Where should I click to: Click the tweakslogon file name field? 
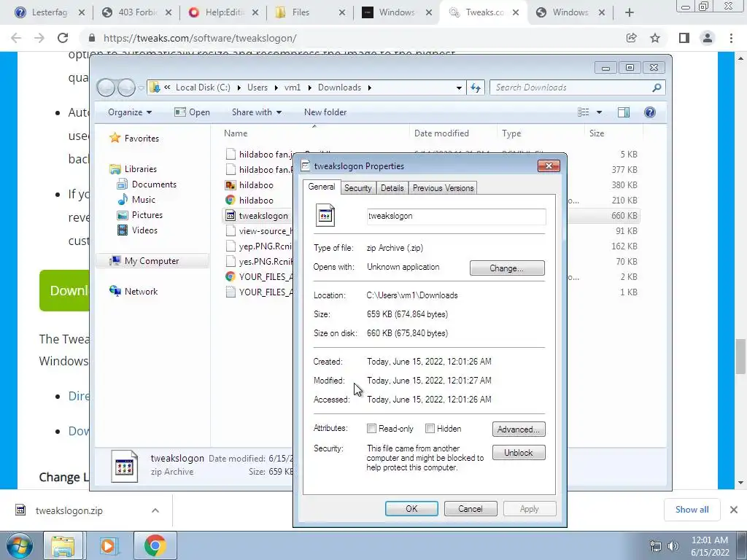pos(457,216)
